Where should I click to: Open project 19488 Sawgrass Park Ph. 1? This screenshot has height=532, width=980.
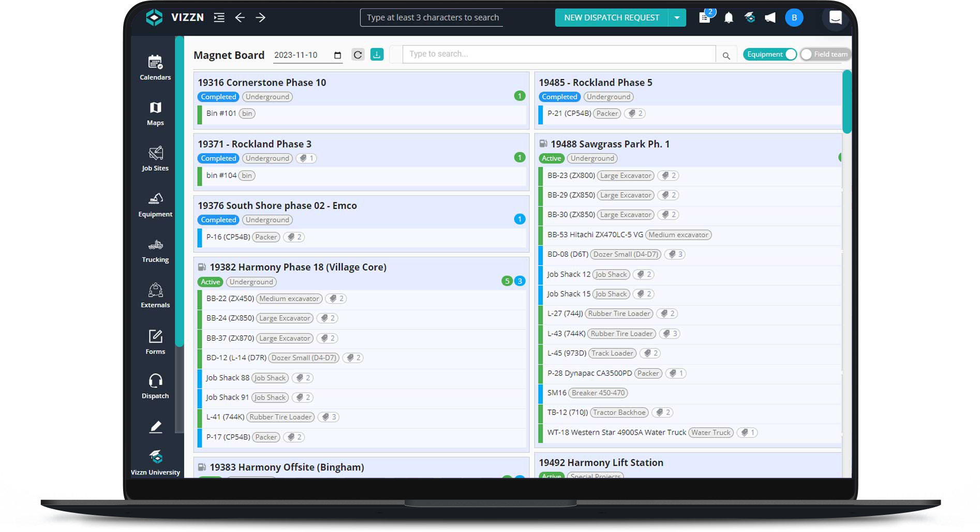610,144
